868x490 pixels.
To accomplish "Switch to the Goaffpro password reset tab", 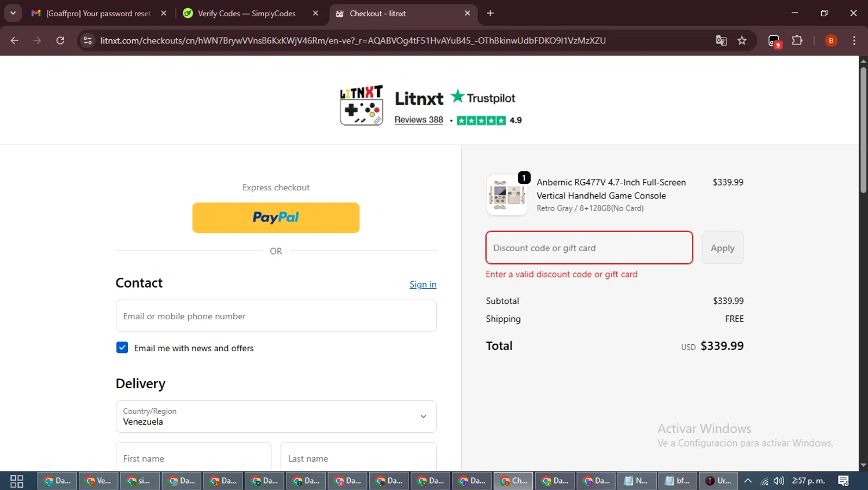I will coord(98,13).
